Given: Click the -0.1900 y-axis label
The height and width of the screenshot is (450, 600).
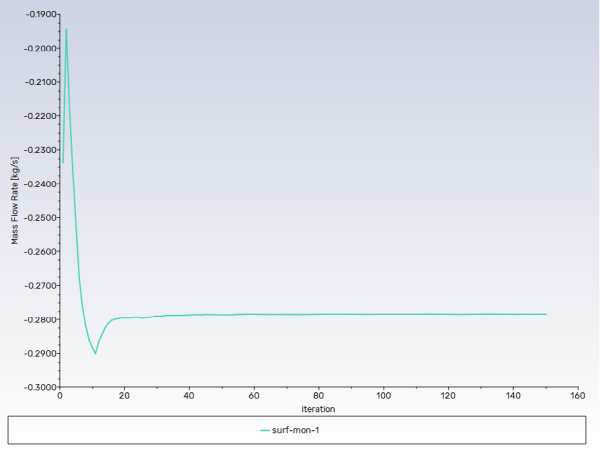Looking at the screenshot, I should point(41,14).
